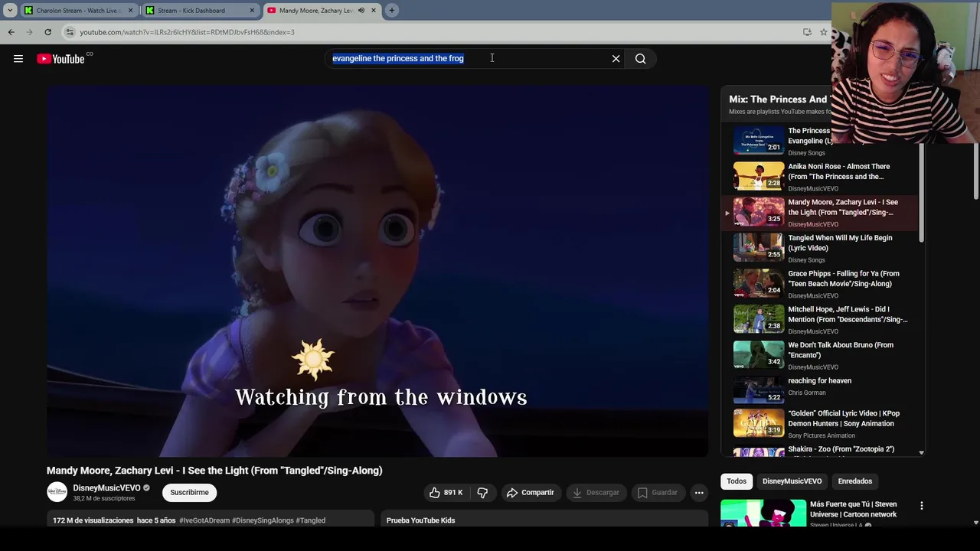
Task: Click the video title I See the Light
Action: tap(214, 471)
